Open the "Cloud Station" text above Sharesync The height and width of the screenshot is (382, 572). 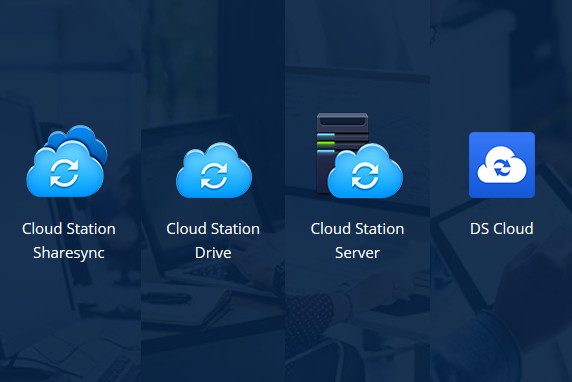tap(69, 229)
